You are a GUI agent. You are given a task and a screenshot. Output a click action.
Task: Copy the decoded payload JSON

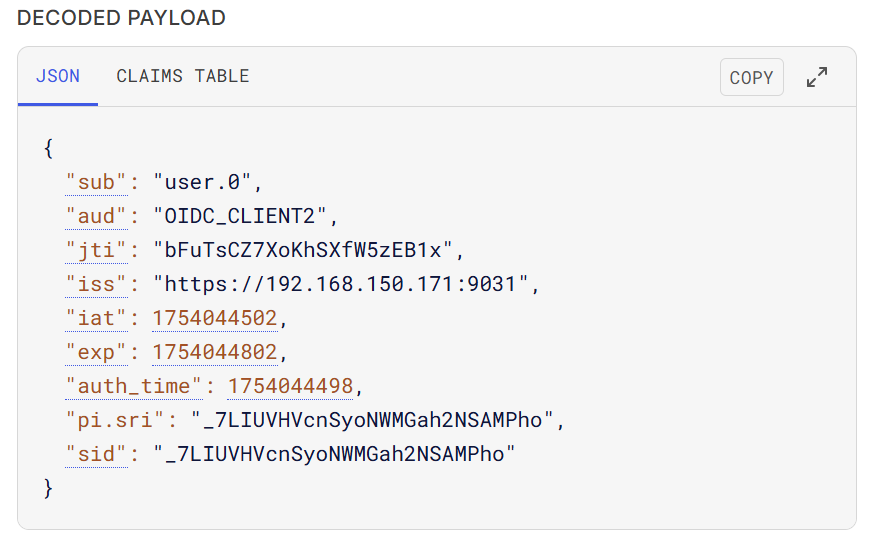click(x=752, y=77)
